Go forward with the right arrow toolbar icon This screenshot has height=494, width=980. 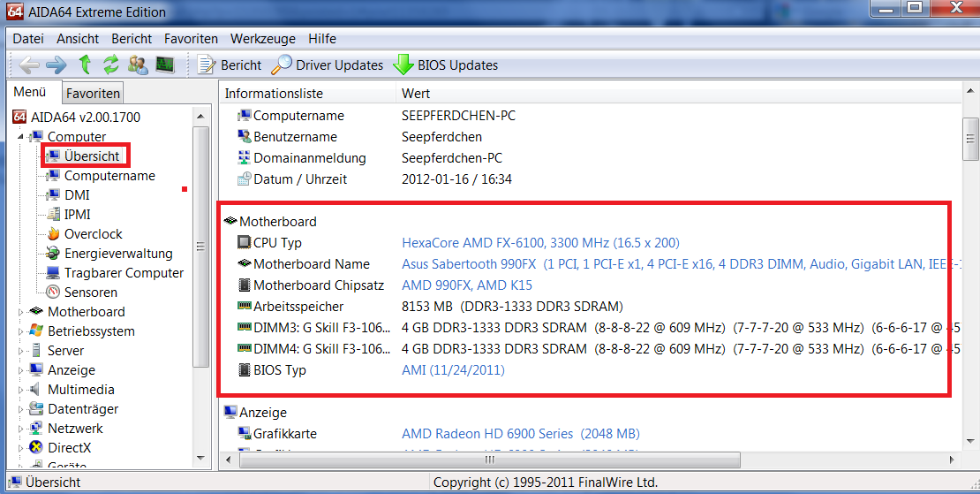(x=57, y=65)
